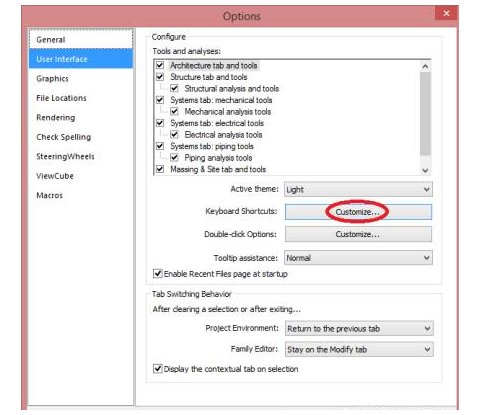The image size is (502, 415).
Task: Select the 'Mechanical analysis tools' label
Action: (x=228, y=112)
